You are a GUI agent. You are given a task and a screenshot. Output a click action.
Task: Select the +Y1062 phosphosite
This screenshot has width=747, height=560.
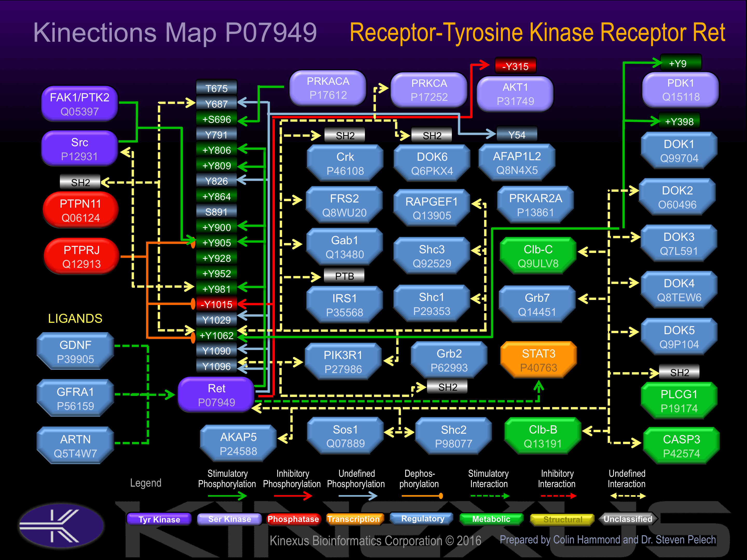(217, 335)
